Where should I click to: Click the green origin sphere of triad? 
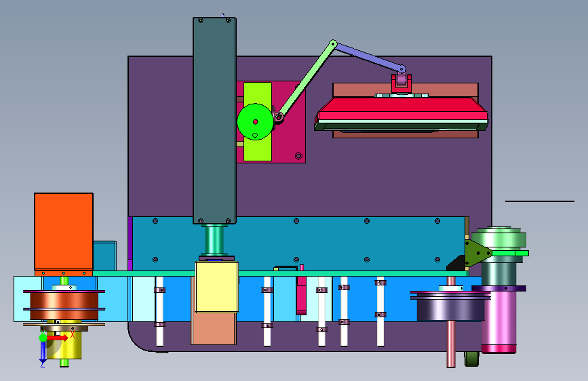tap(43, 338)
